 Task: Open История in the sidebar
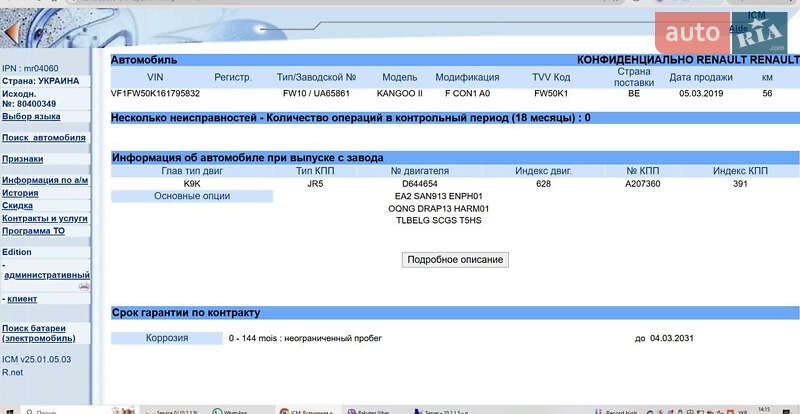[x=20, y=193]
